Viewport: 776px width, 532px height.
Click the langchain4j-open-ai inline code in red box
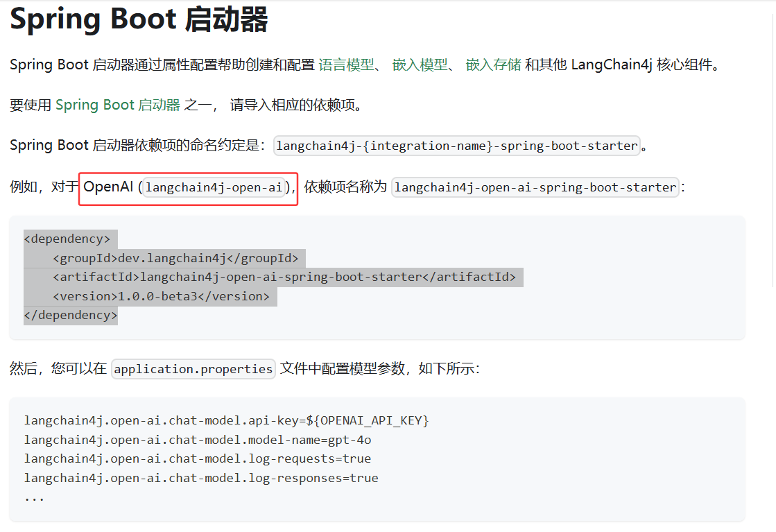(x=214, y=187)
